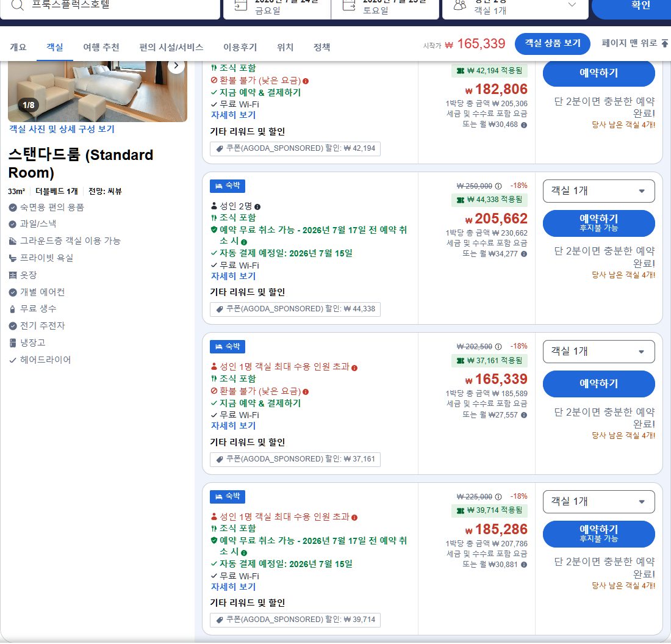Image resolution: width=671 pixels, height=644 pixels.
Task: Book the ₩165,339 room with 예약하기
Action: point(598,384)
